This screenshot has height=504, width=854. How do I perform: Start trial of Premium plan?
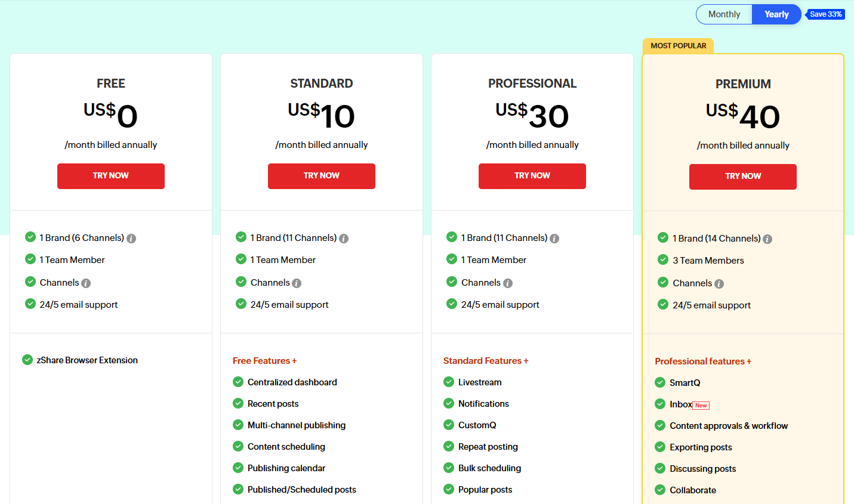pos(742,177)
